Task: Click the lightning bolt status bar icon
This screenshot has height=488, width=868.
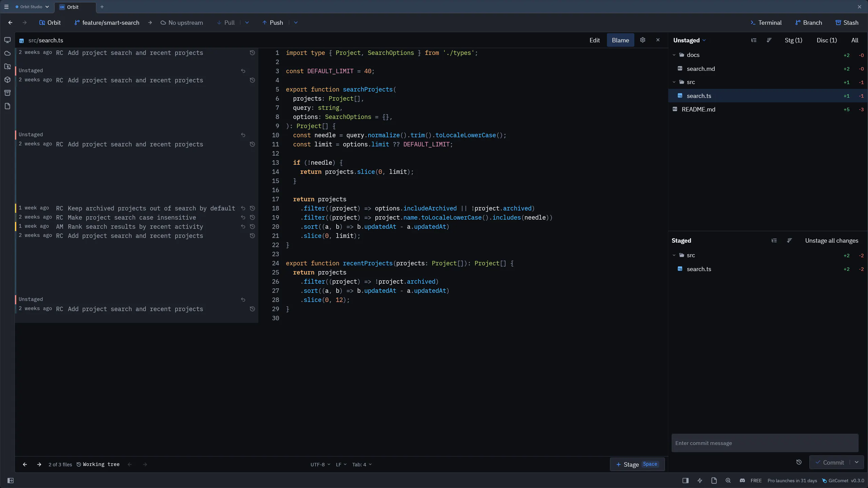Action: pos(700,481)
